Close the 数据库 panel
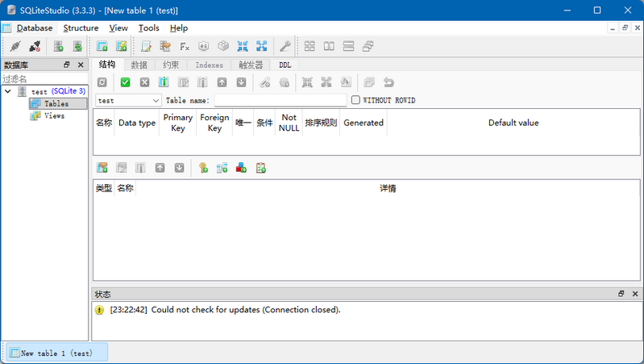The image size is (644, 364). 81,65
